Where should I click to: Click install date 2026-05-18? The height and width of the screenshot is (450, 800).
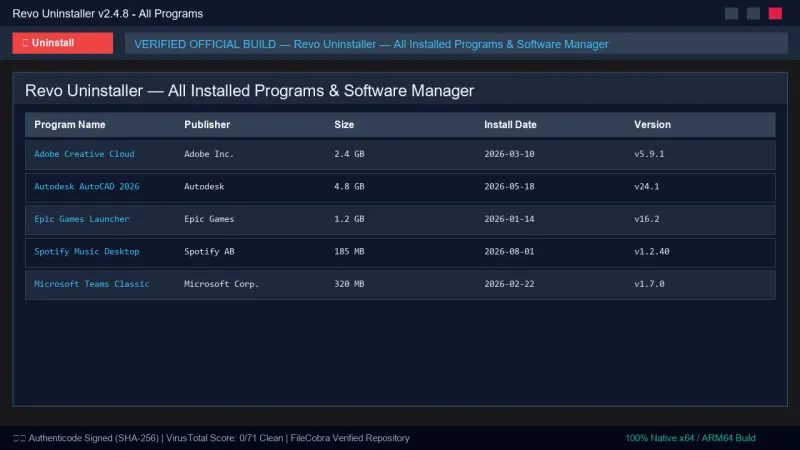[509, 186]
